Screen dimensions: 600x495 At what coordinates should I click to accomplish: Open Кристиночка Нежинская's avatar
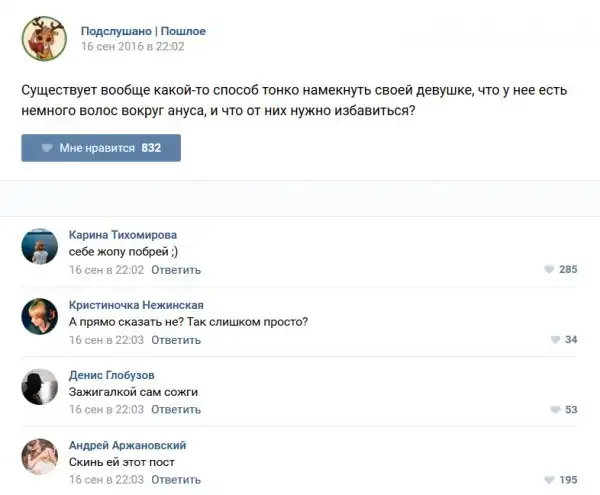(39, 316)
